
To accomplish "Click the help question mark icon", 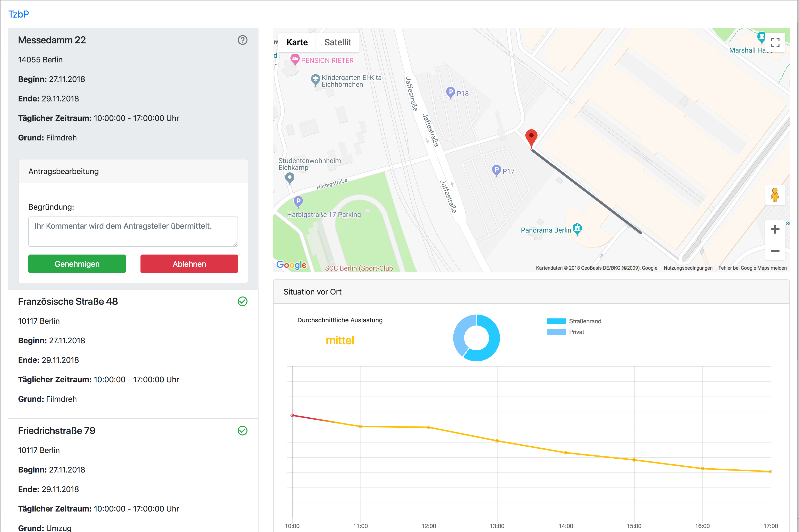I will pos(242,40).
